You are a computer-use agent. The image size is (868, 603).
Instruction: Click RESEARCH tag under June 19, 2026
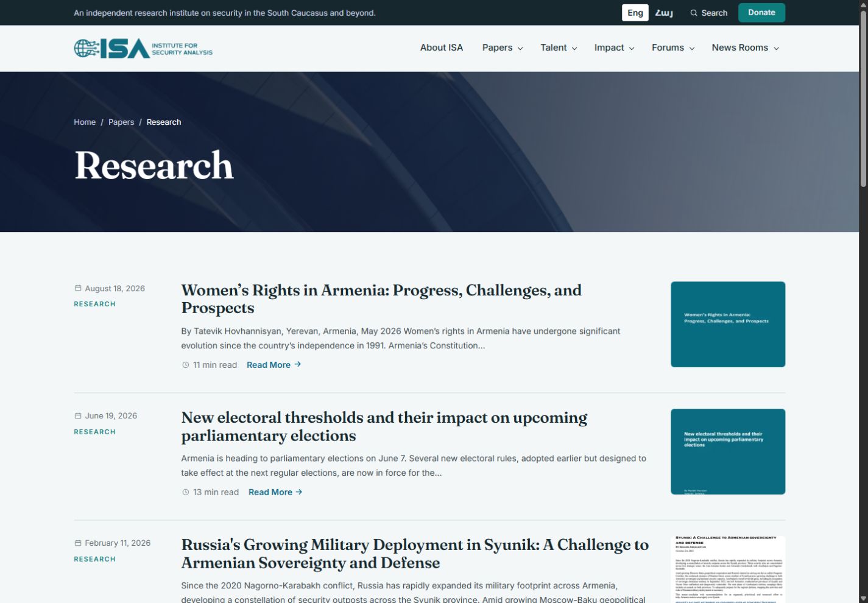(94, 432)
